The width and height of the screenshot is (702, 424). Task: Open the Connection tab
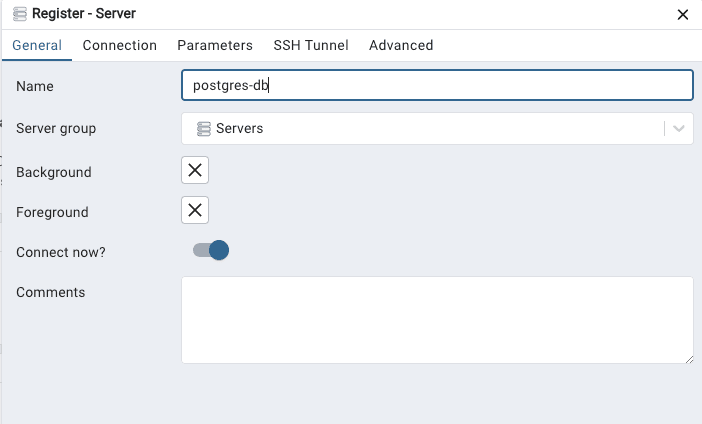[120, 45]
